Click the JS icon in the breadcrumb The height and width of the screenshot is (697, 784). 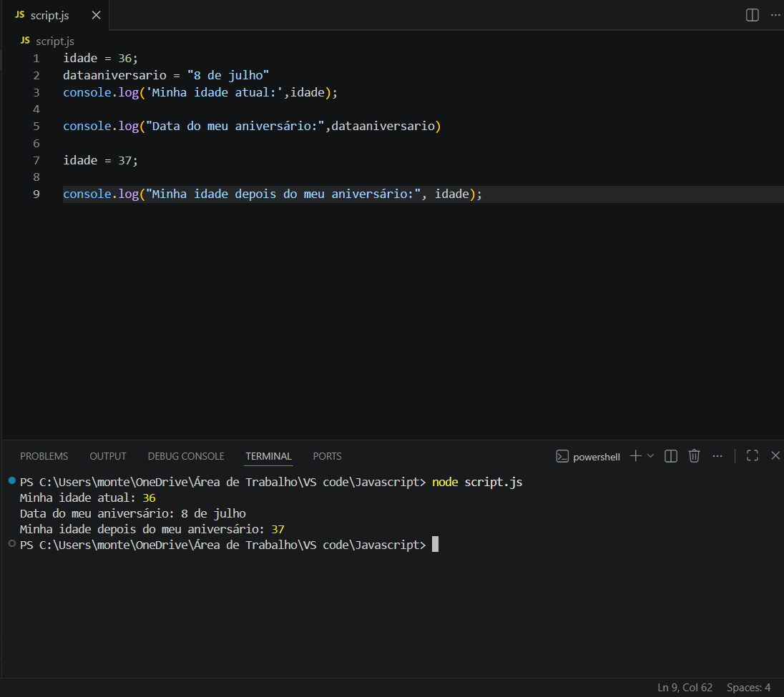point(25,41)
